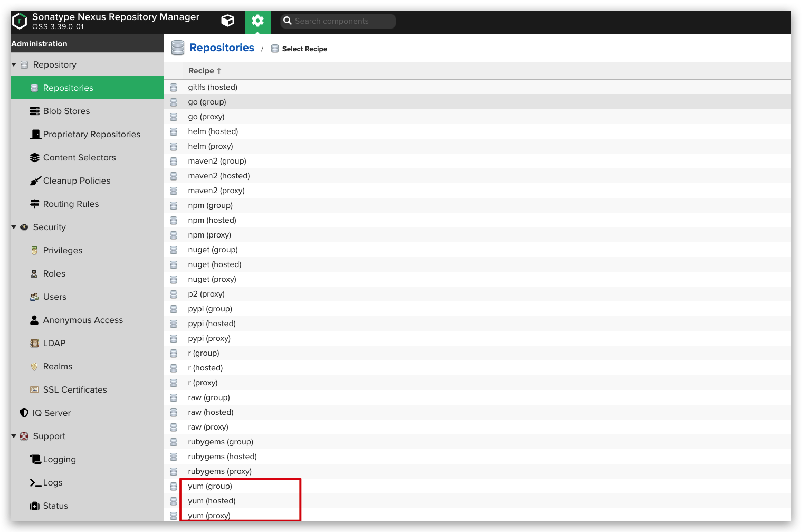
Task: Click the Blob Stores icon
Action: [35, 111]
